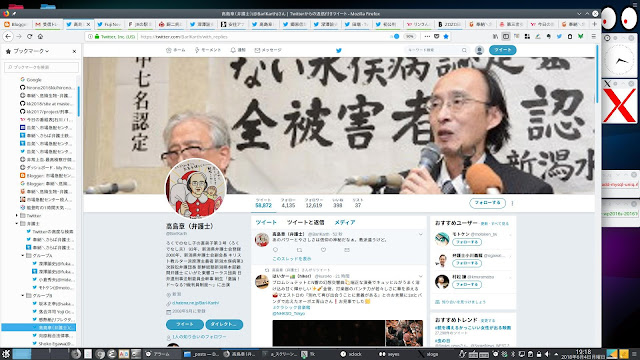Click the Twitter bird logo in header
The height and width of the screenshot is (360, 640).
[x=338, y=50]
